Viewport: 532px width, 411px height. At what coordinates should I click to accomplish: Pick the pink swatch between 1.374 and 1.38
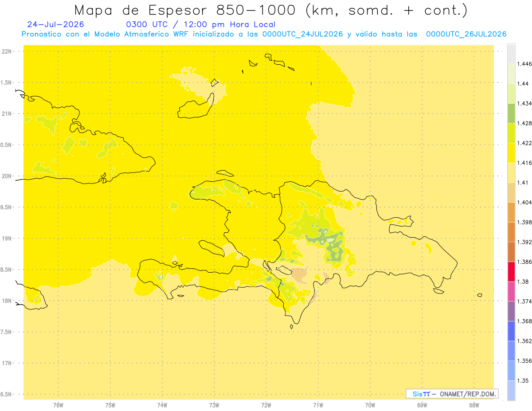[x=511, y=291]
